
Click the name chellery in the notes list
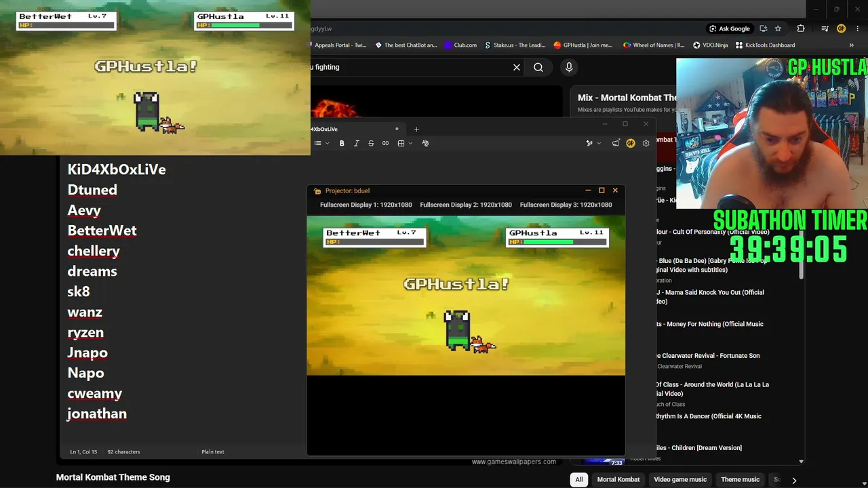(94, 251)
